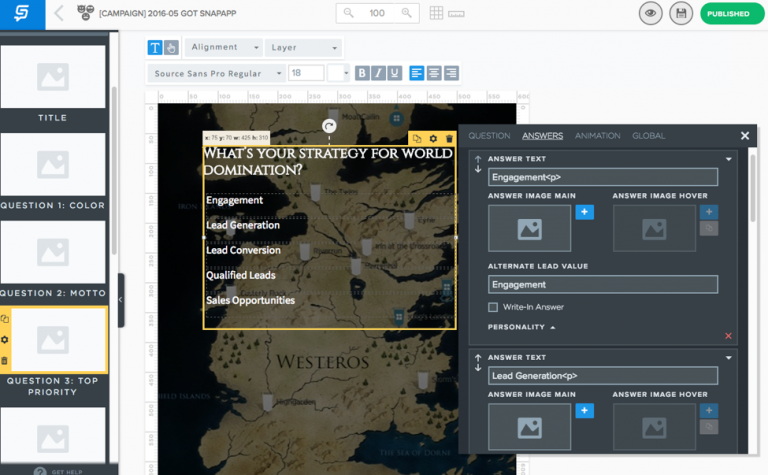Click the zoom level value 100
The width and height of the screenshot is (768, 475).
point(377,13)
